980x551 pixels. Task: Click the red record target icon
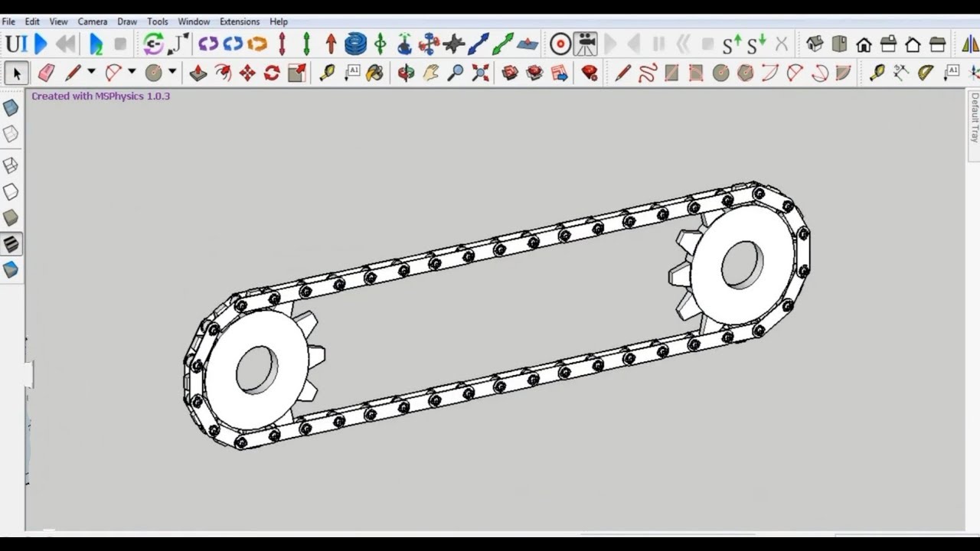point(560,44)
